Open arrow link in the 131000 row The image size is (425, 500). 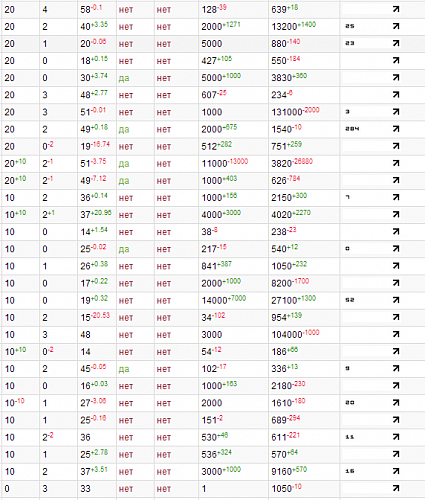[x=396, y=112]
